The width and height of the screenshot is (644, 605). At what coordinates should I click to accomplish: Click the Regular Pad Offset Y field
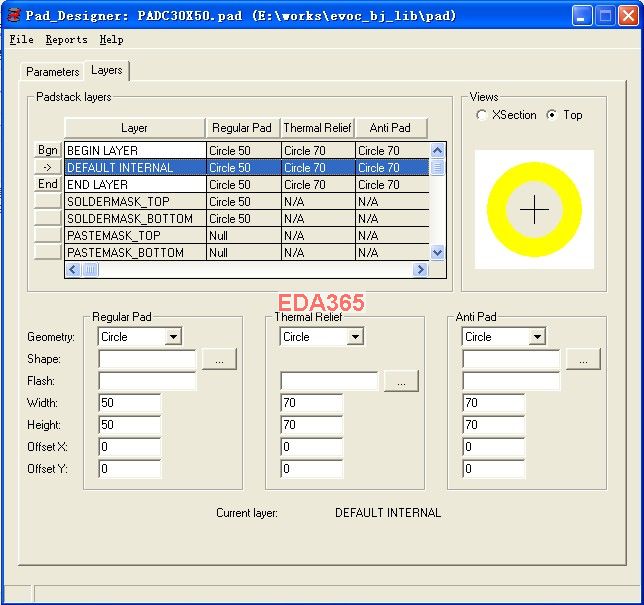130,469
